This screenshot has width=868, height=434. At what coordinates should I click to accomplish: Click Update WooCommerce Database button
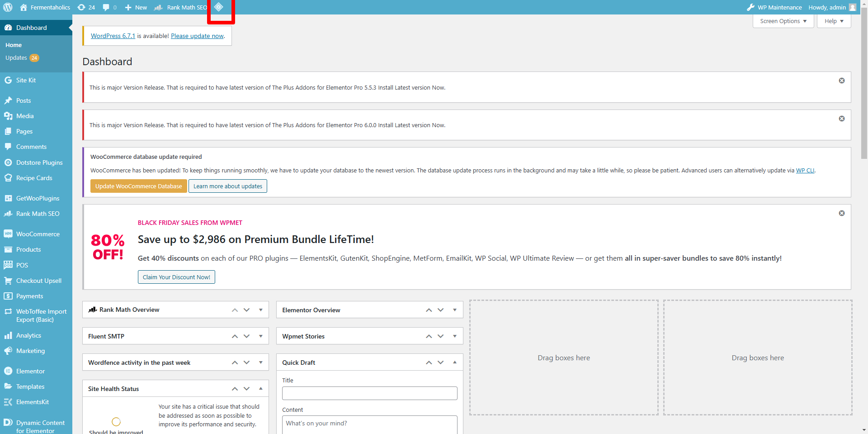pyautogui.click(x=138, y=186)
